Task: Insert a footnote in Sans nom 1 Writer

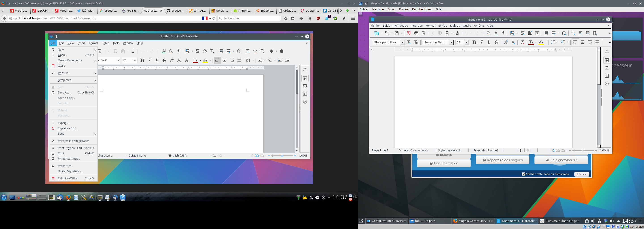Action: 580,33
